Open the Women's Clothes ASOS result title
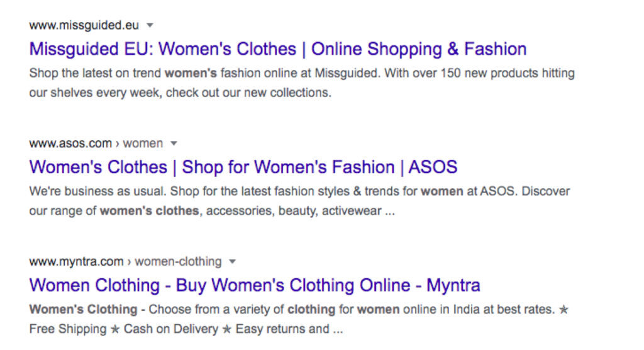 click(x=243, y=167)
